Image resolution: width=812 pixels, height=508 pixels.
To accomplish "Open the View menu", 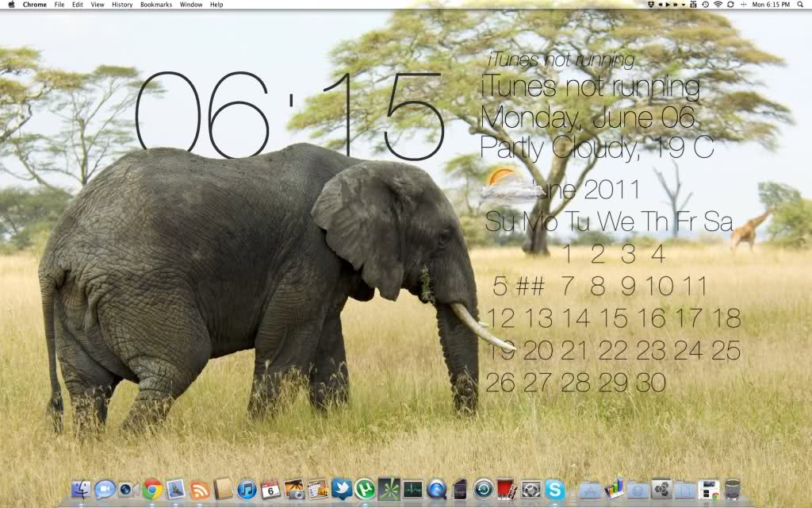I will (x=98, y=4).
